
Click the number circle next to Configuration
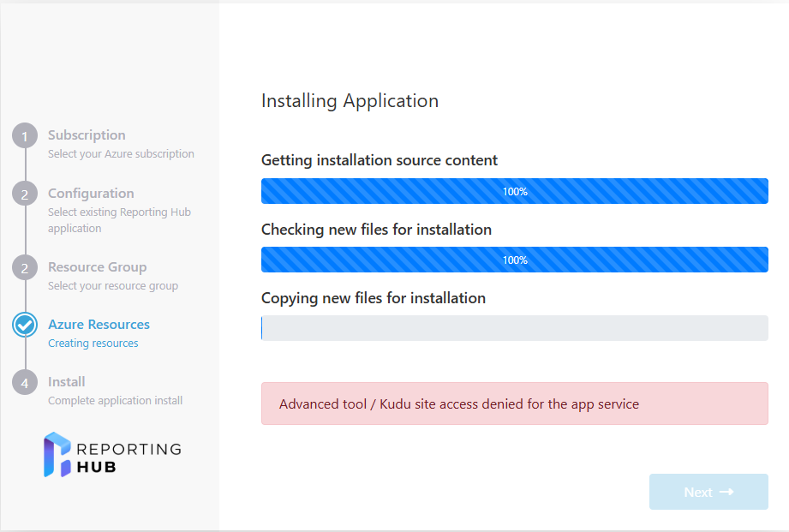pos(25,194)
